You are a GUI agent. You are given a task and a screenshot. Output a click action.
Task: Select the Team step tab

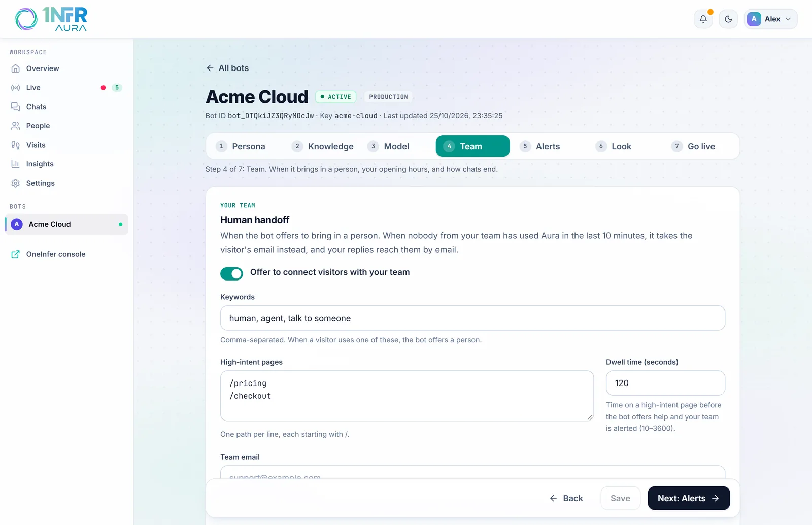pos(472,146)
